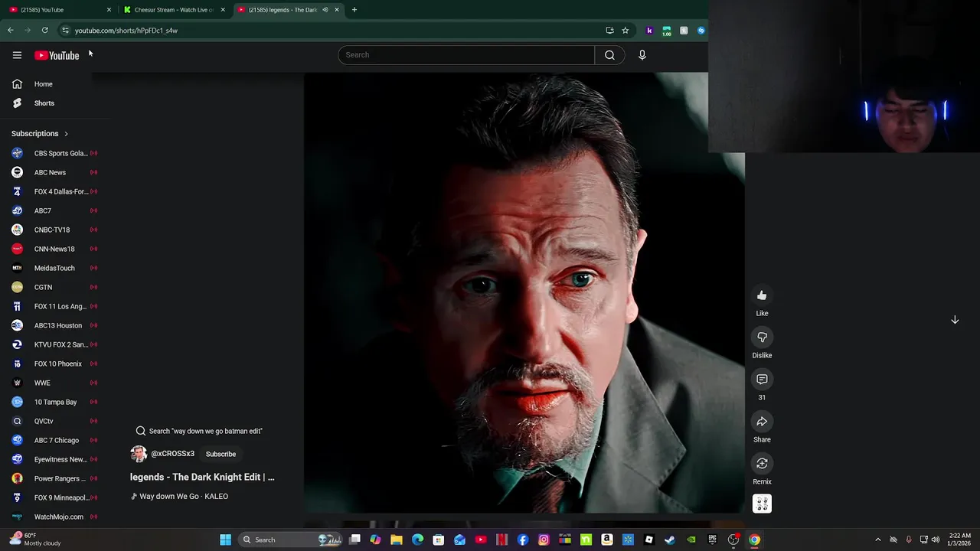Open KTVU FOX 2 San Francisco channel

pyautogui.click(x=55, y=344)
